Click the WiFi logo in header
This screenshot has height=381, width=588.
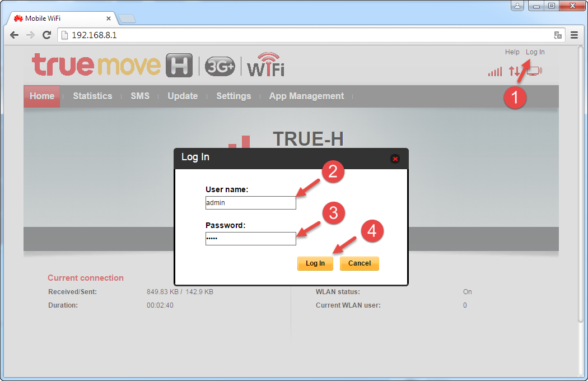pyautogui.click(x=266, y=64)
